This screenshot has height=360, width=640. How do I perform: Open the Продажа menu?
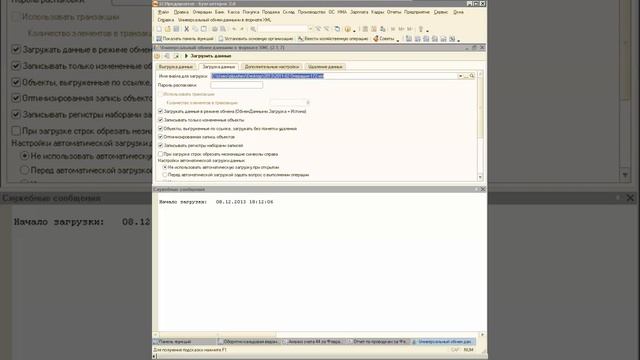click(271, 12)
